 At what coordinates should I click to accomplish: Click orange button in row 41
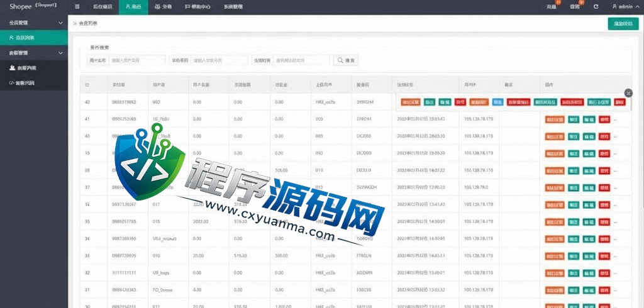(555, 119)
